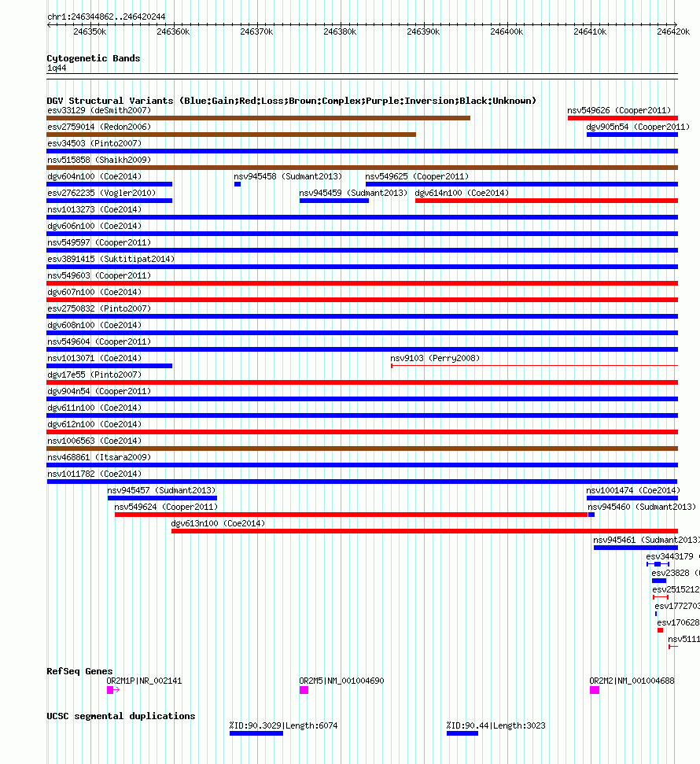Click esv3891415 (Suktitipat2014) label
Viewport: 700px width, 764px height.
pyautogui.click(x=111, y=259)
